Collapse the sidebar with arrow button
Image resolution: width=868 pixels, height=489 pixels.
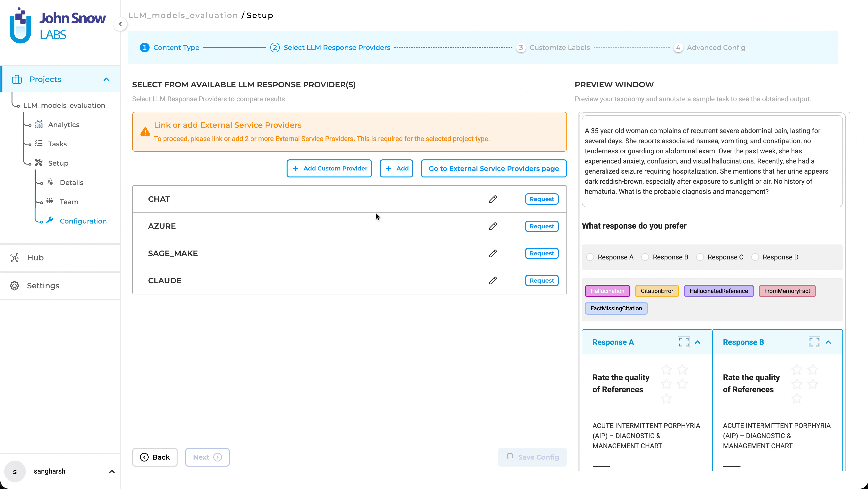pos(120,24)
